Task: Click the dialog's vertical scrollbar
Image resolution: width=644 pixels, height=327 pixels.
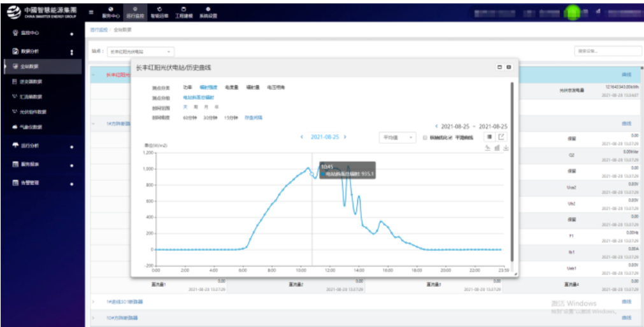Action: point(512,171)
